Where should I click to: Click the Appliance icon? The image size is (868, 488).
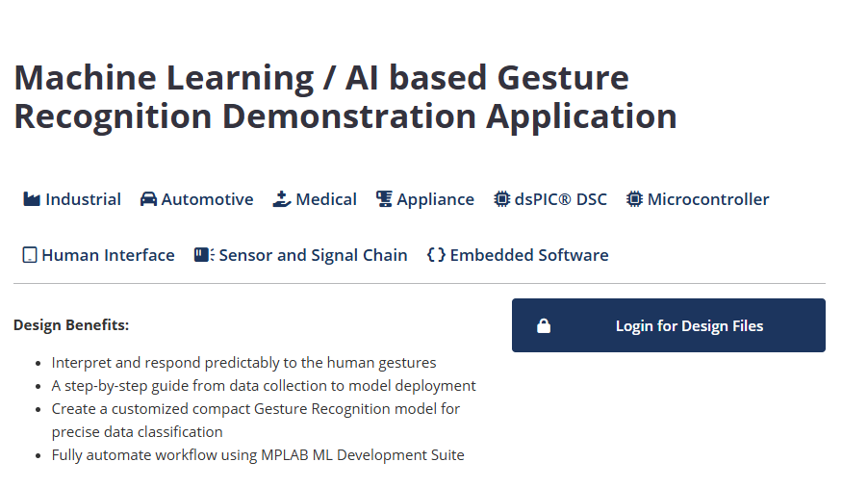pyautogui.click(x=384, y=199)
